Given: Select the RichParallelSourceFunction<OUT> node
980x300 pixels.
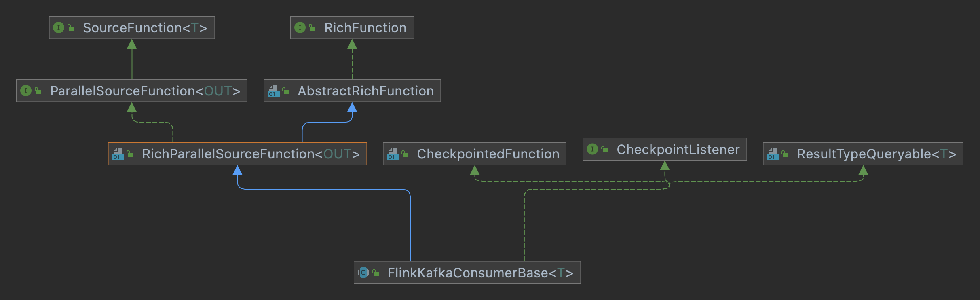Looking at the screenshot, I should click(x=237, y=154).
